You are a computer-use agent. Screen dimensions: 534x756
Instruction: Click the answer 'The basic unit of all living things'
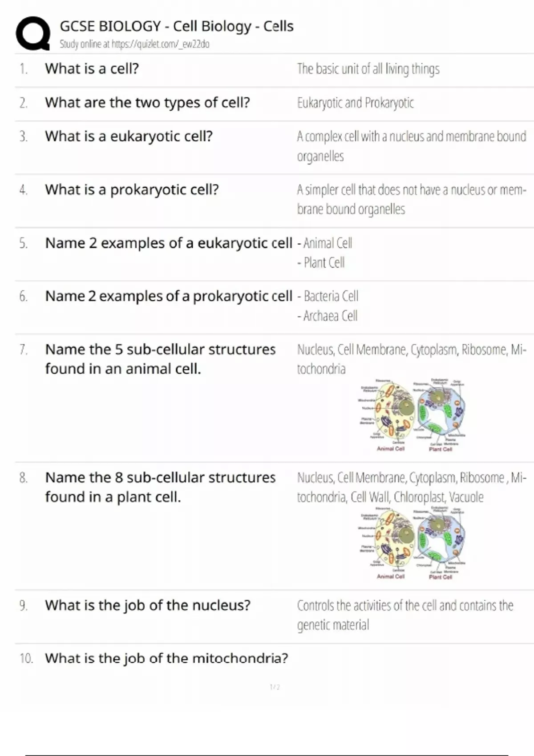tap(368, 69)
